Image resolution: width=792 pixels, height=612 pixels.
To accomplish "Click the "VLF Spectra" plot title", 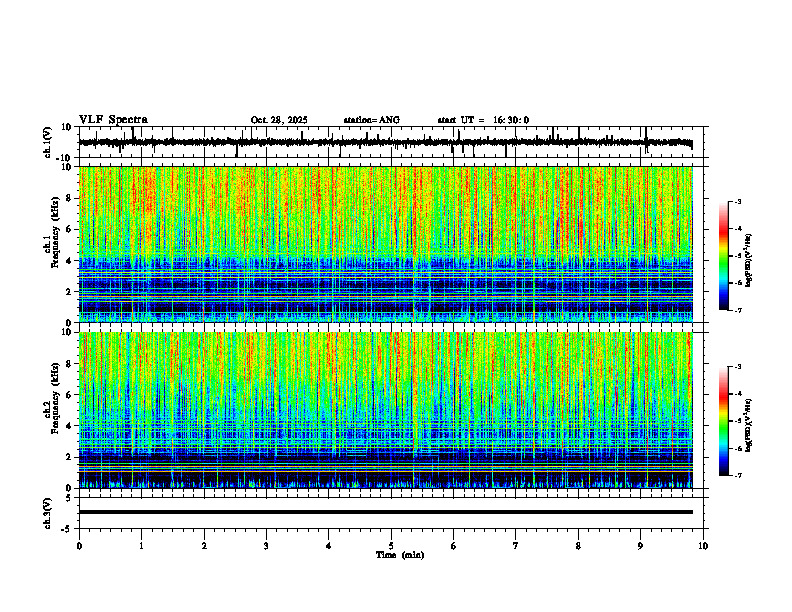I will (x=113, y=120).
